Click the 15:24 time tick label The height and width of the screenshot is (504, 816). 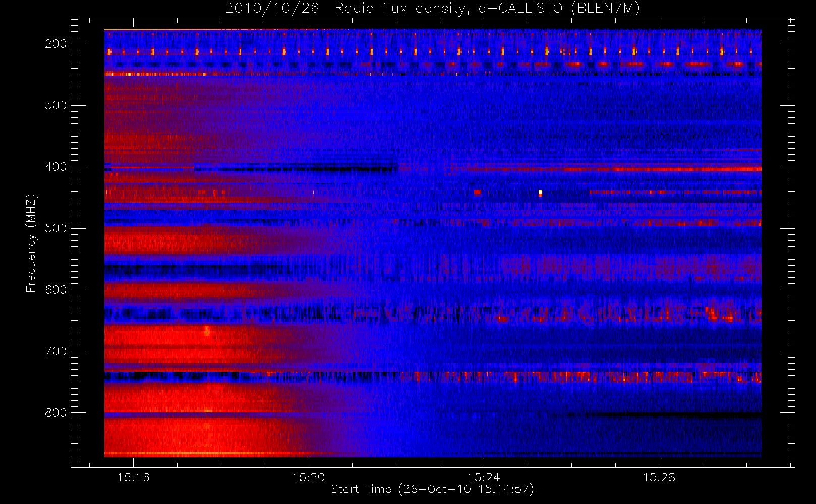coord(484,477)
